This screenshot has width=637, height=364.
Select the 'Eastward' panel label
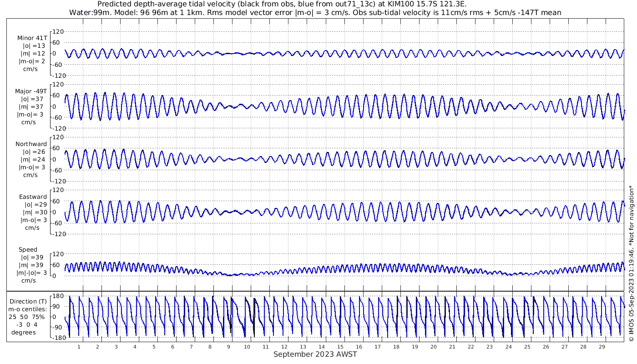33,197
